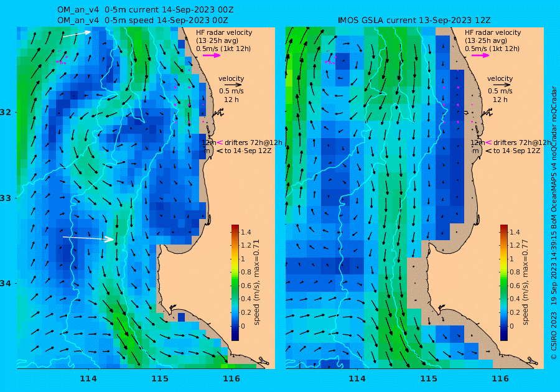
Task: Click the black velocity legend arrow in IMOS GSLA map
Action: tap(502, 85)
